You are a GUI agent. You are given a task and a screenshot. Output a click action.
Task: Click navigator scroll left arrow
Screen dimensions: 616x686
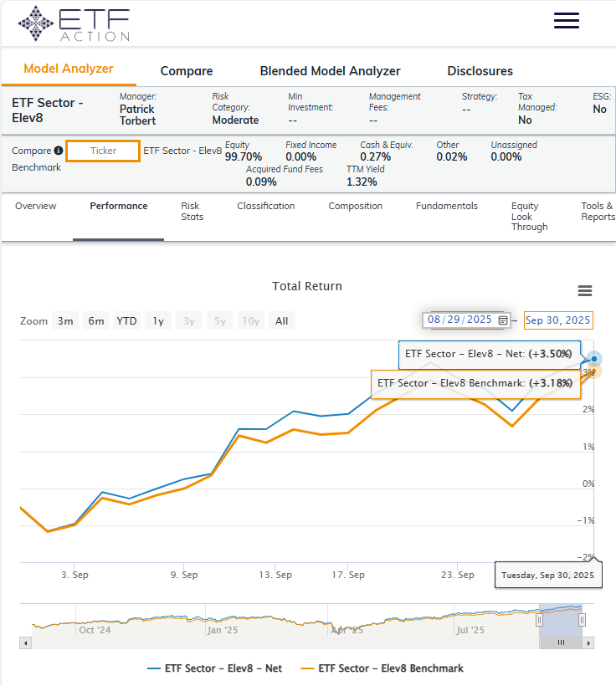(x=25, y=642)
